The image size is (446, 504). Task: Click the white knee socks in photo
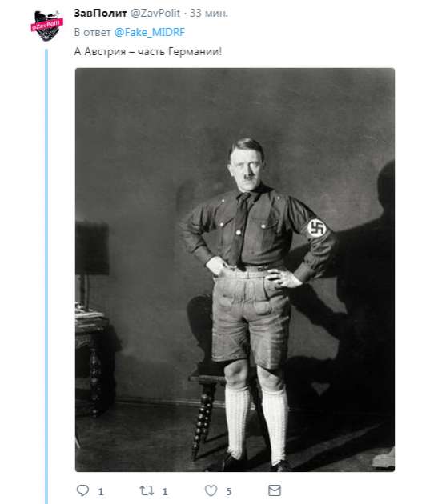(255, 422)
